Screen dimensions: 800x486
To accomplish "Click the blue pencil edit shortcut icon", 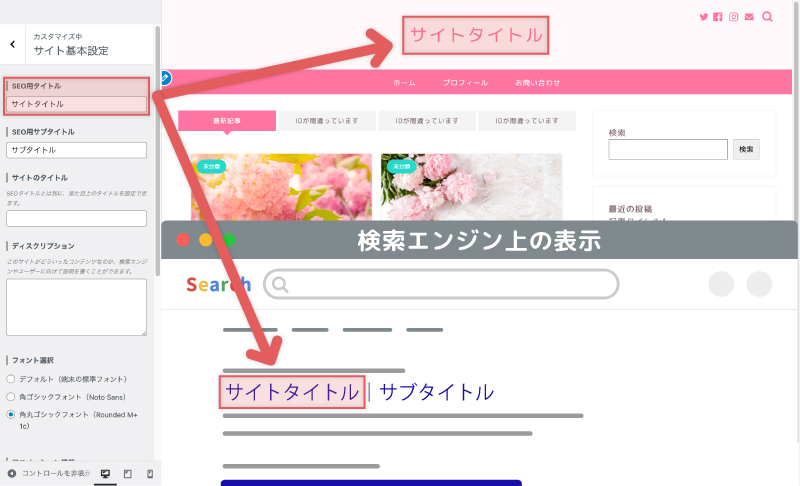I will [165, 78].
